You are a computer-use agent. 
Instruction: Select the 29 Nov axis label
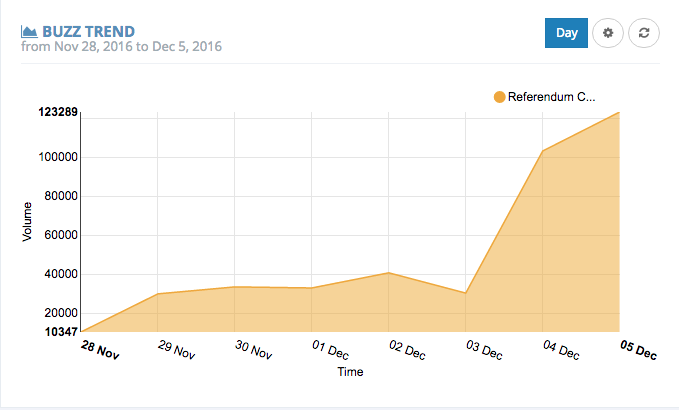(177, 350)
